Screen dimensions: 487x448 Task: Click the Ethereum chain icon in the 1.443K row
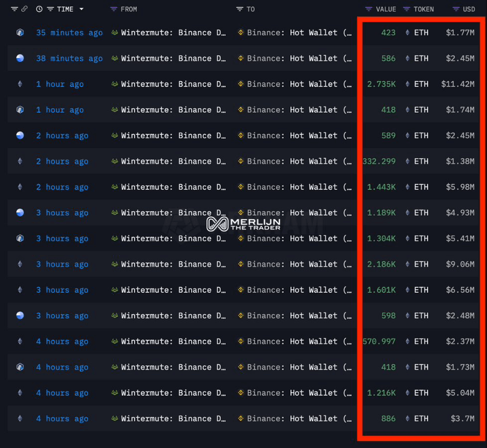pos(20,187)
